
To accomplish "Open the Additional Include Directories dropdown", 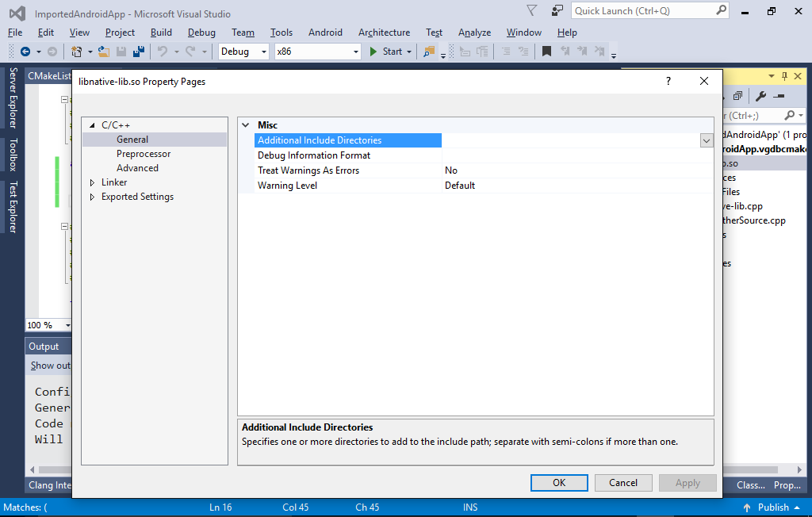I will [x=707, y=140].
